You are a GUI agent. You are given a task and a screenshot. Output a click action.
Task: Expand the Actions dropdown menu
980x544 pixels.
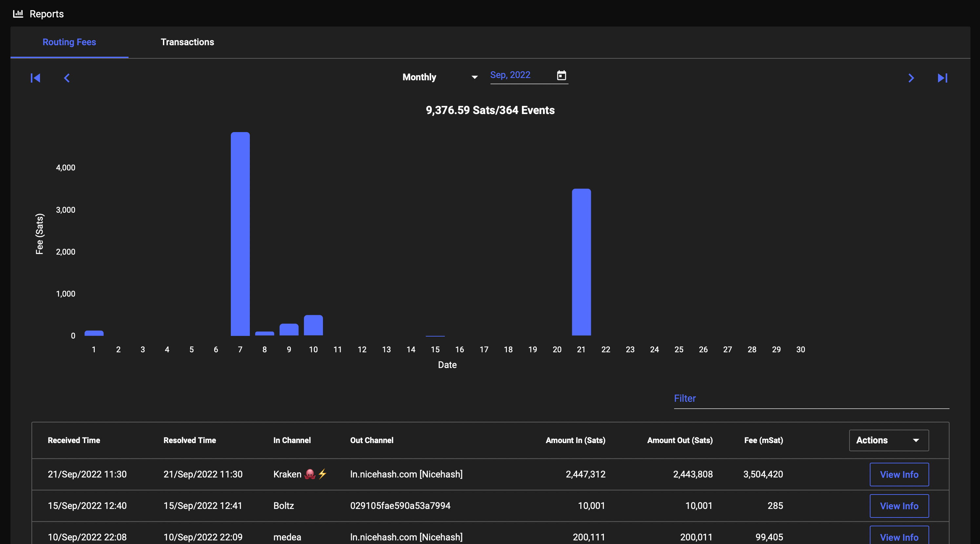point(914,440)
